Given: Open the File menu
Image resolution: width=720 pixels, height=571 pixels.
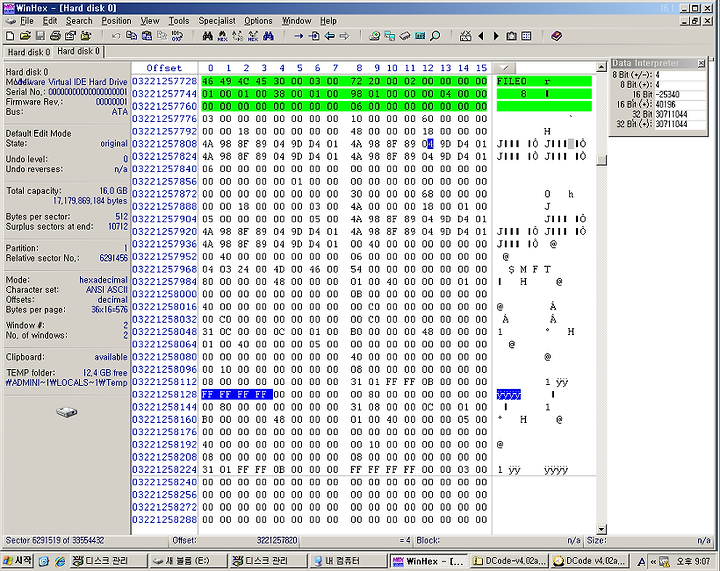Looking at the screenshot, I should pos(27,21).
